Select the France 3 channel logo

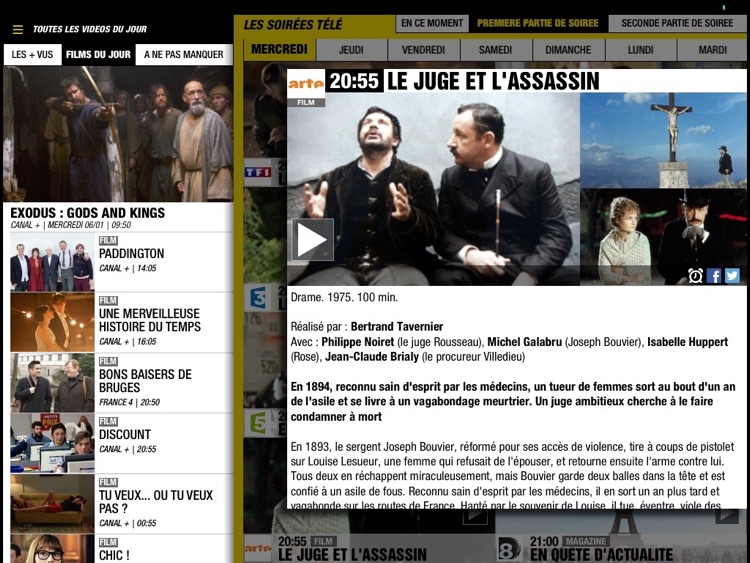pyautogui.click(x=258, y=298)
